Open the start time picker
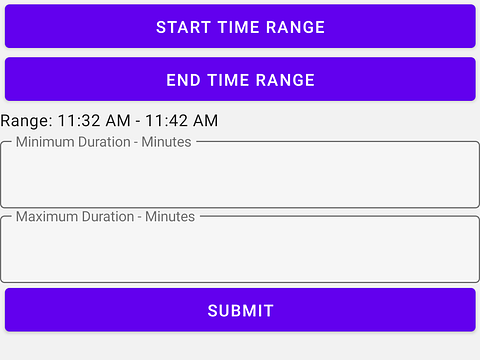480x360 pixels. [x=240, y=26]
